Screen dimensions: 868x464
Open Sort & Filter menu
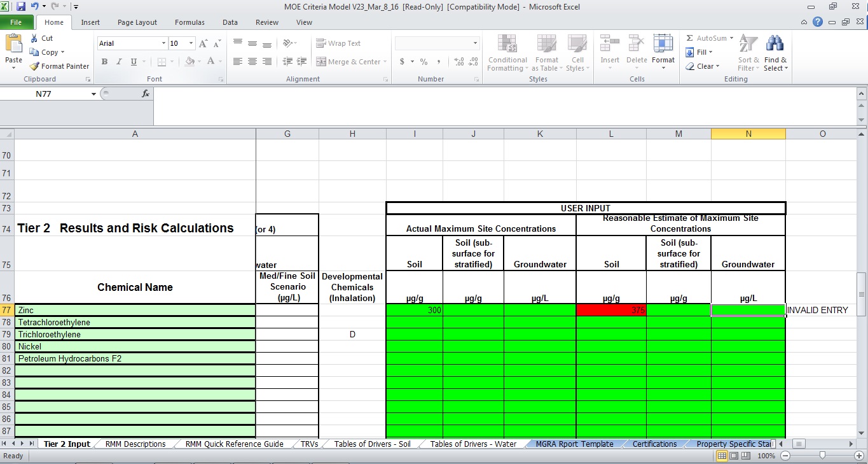(x=748, y=53)
